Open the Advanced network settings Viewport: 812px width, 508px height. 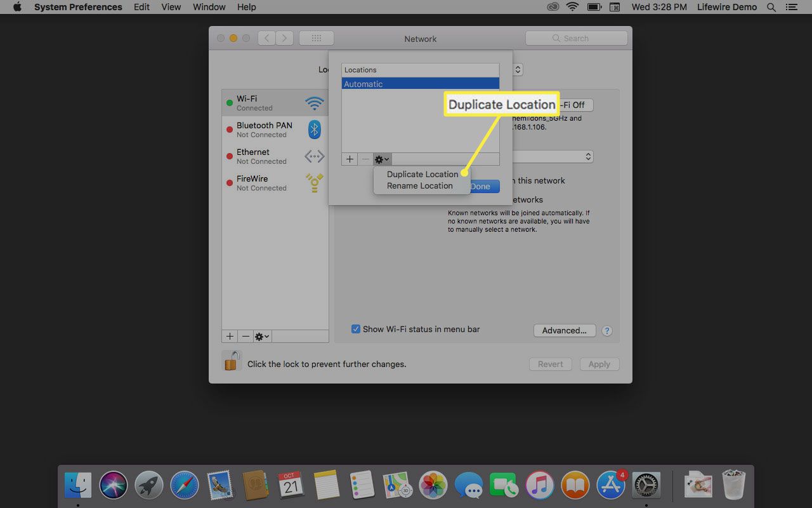[x=565, y=330]
